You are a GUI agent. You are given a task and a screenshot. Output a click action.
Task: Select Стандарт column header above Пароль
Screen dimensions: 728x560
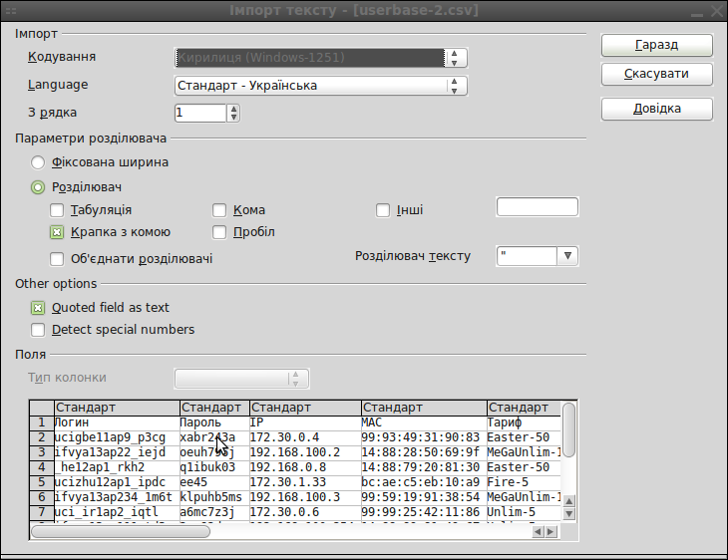click(x=214, y=408)
